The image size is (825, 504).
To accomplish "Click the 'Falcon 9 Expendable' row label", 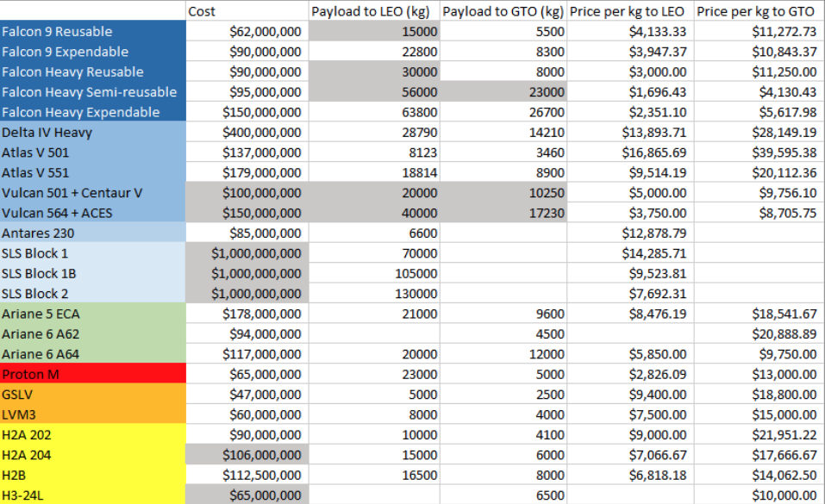I will [93, 52].
